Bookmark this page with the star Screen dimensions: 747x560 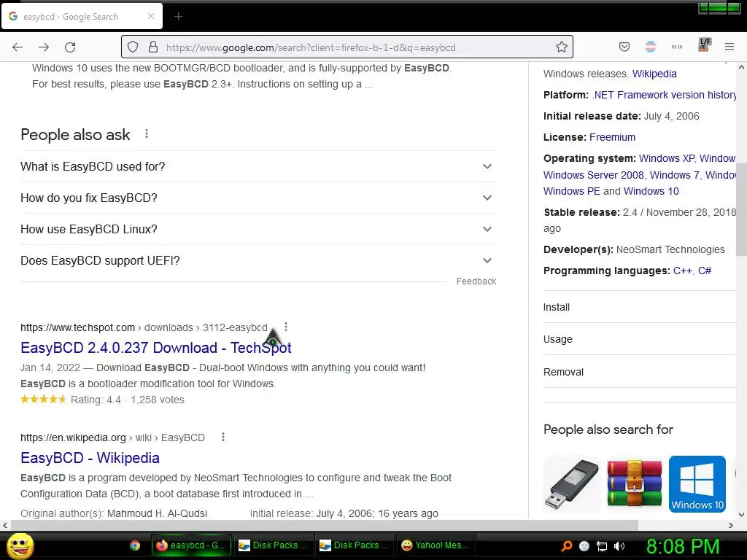click(x=561, y=47)
